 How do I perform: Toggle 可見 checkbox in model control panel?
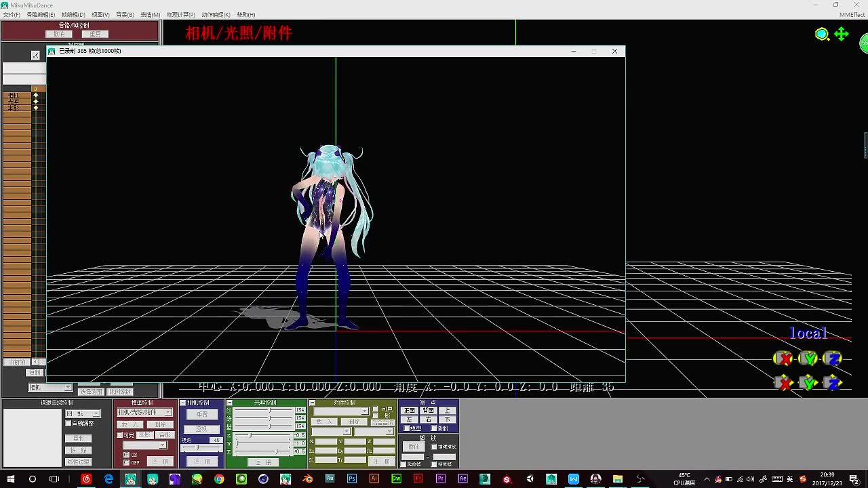(119, 435)
